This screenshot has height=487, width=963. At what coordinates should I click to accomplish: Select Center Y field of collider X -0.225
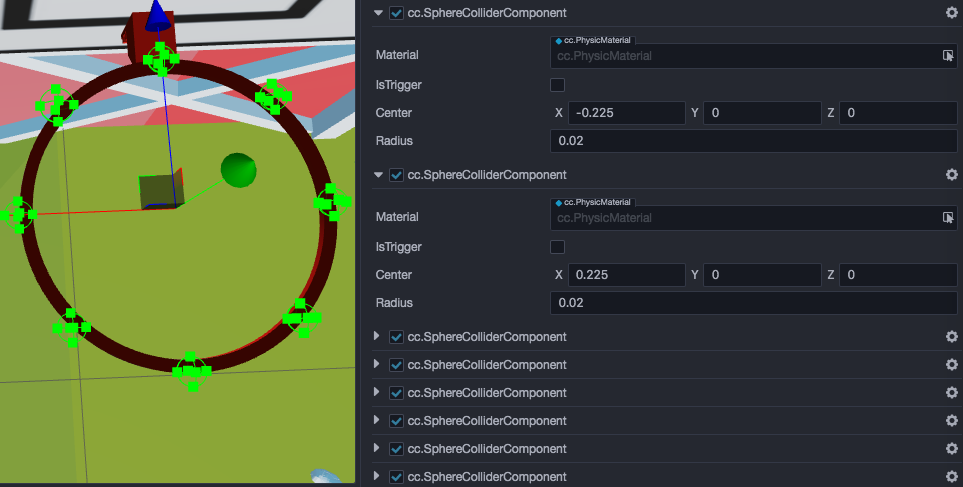762,113
